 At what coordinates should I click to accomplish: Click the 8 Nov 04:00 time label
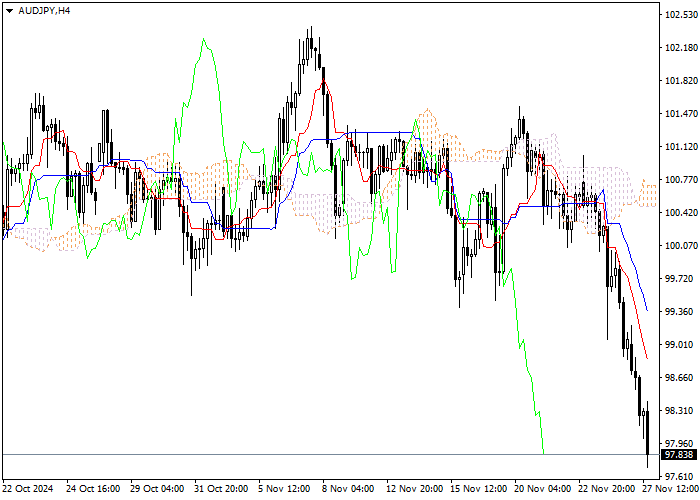point(348,489)
